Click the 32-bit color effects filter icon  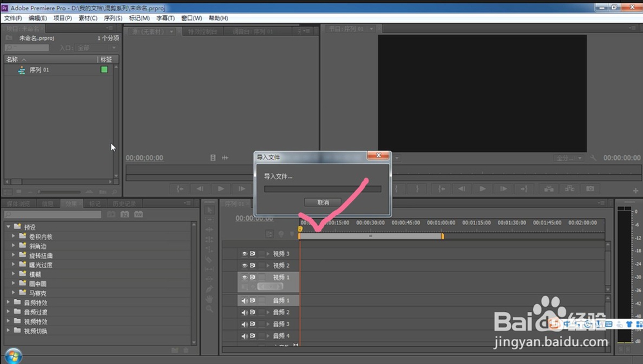click(125, 214)
